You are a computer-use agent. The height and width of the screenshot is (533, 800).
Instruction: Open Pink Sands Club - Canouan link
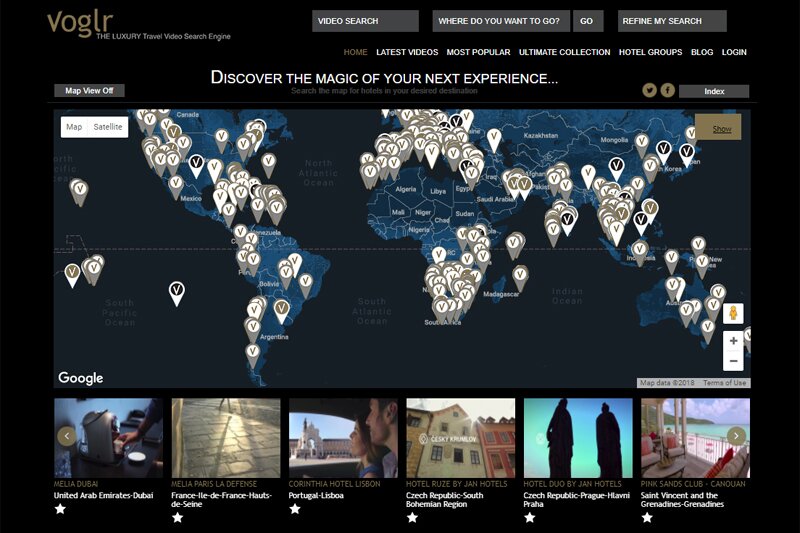click(x=693, y=484)
